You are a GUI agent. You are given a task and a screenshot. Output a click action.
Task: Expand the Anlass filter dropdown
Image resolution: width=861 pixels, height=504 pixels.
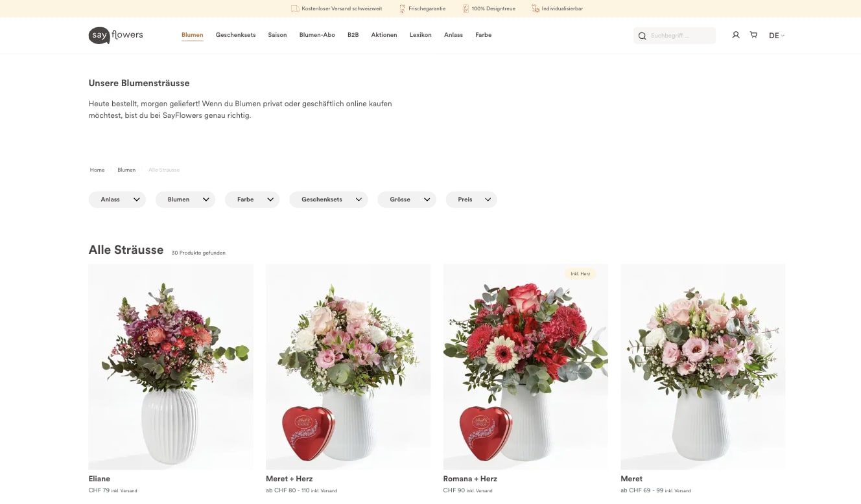click(x=117, y=200)
